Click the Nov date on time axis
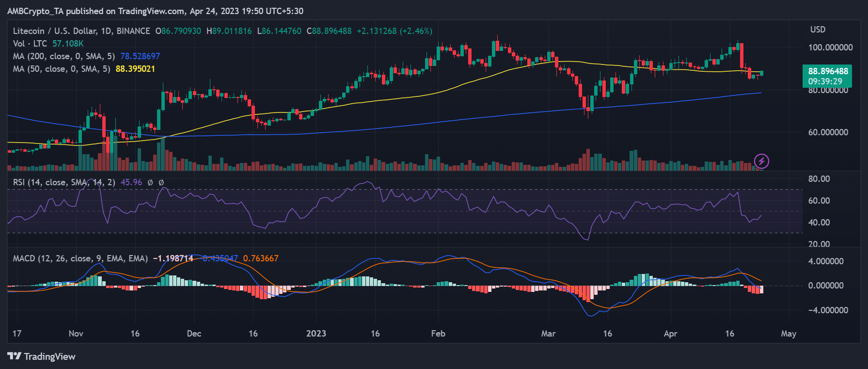Viewport: 868px width, 369px height. pyautogui.click(x=76, y=334)
